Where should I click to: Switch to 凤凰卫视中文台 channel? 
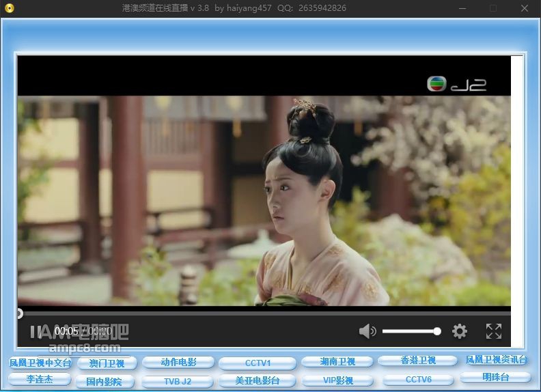[40, 363]
